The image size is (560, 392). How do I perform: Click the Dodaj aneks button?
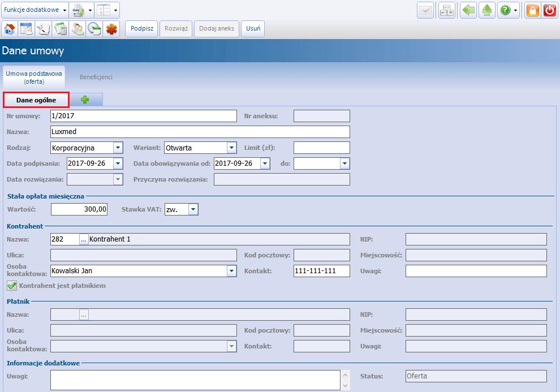(217, 28)
